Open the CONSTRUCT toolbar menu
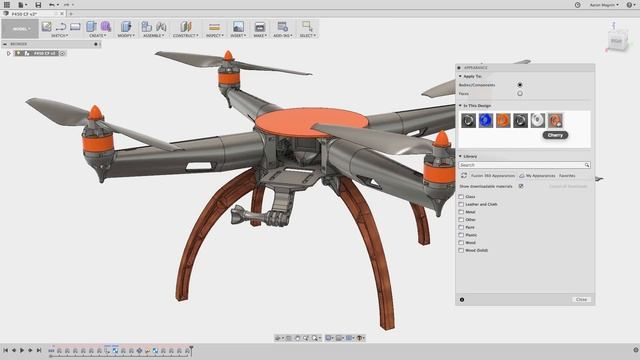Image resolution: width=640 pixels, height=360 pixels. pos(186,36)
